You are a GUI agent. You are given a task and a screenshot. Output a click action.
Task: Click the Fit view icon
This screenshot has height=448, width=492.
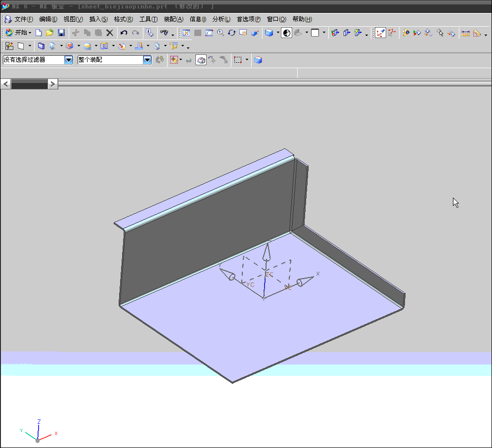point(186,33)
